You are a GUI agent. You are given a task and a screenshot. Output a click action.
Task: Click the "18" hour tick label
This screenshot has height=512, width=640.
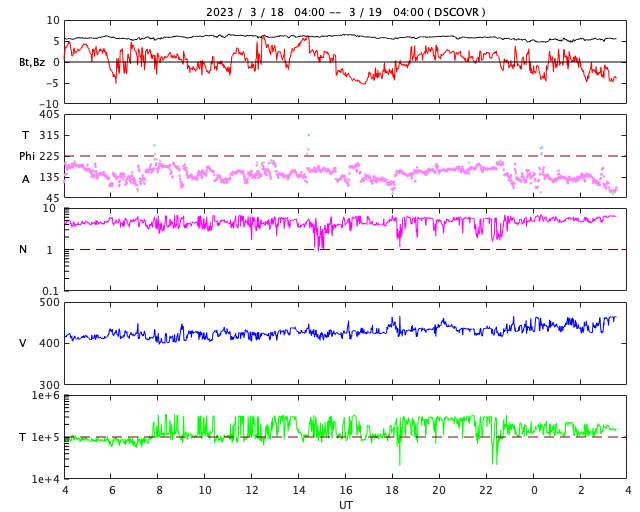tap(392, 490)
